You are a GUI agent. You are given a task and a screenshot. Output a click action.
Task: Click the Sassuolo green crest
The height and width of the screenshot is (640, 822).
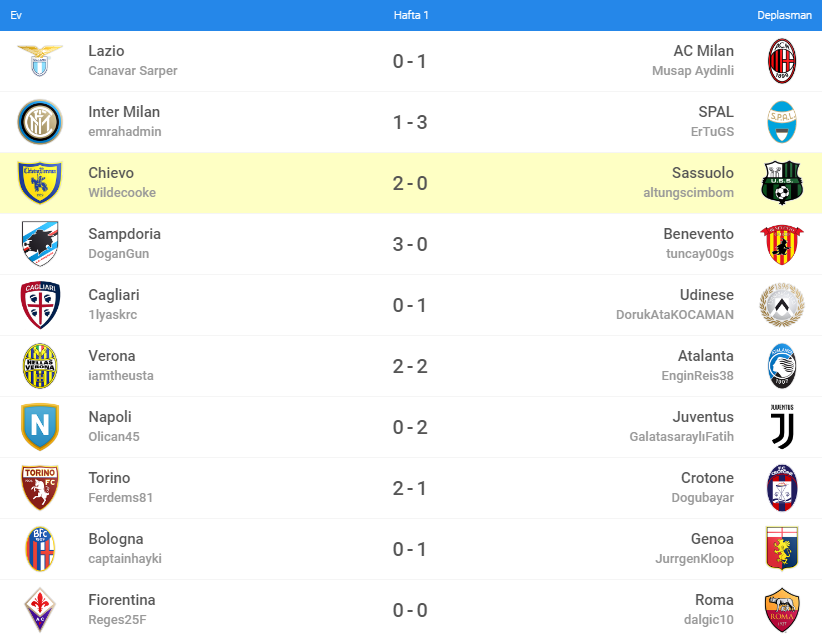tap(782, 183)
